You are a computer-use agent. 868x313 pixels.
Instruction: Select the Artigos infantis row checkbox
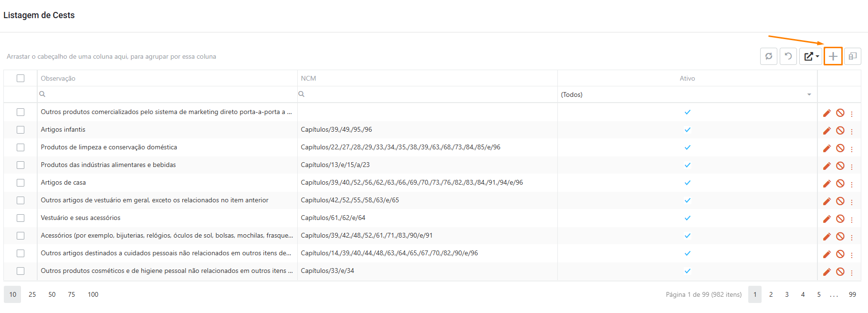21,130
